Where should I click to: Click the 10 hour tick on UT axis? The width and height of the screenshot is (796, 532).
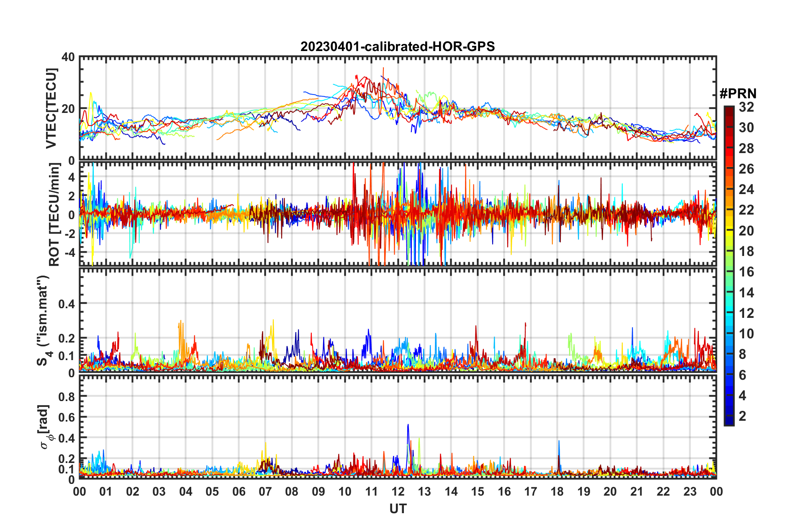(x=345, y=491)
